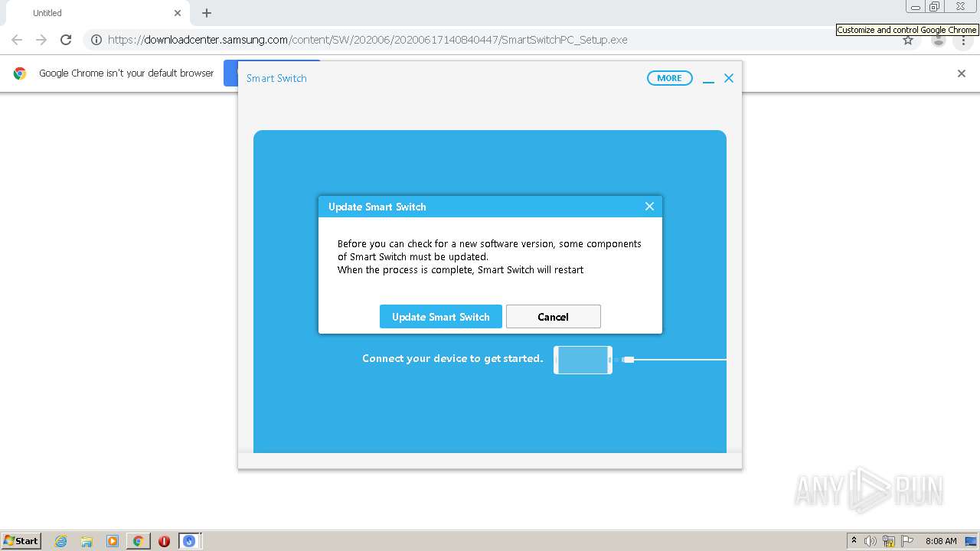
Task: Dismiss the default browser infobar
Action: tap(962, 73)
